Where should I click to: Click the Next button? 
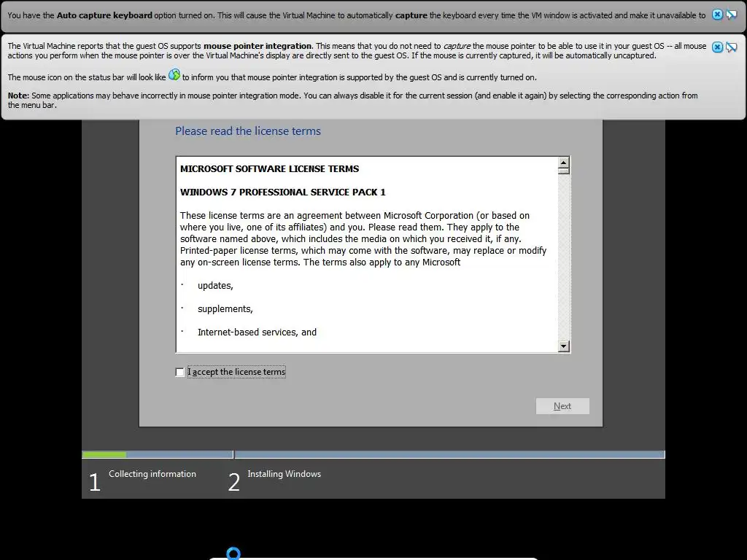click(562, 406)
